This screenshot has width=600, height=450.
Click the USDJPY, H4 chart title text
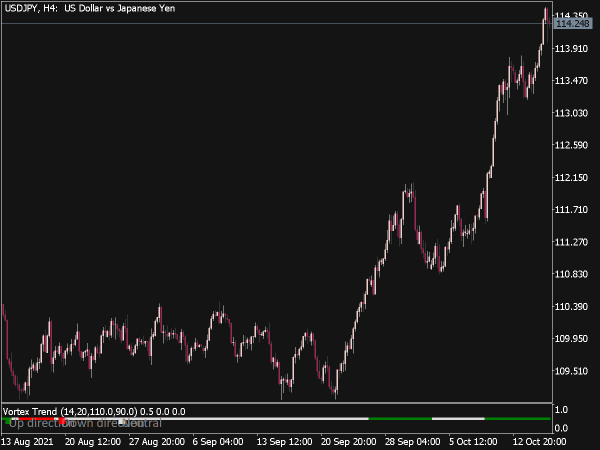(90, 8)
